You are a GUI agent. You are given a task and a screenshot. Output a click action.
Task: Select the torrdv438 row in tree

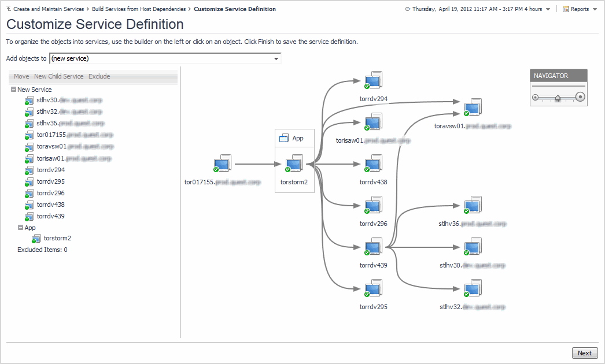click(x=50, y=205)
